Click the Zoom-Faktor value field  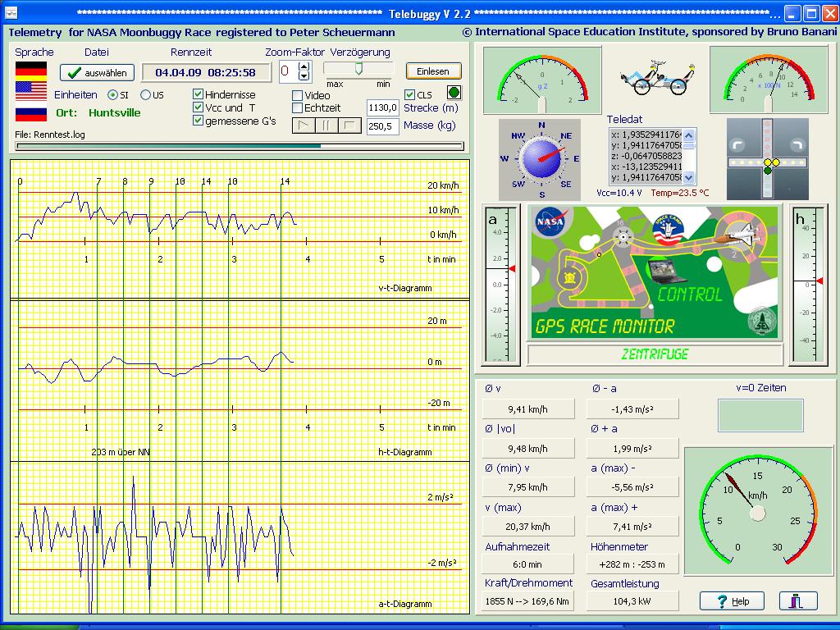(x=288, y=71)
